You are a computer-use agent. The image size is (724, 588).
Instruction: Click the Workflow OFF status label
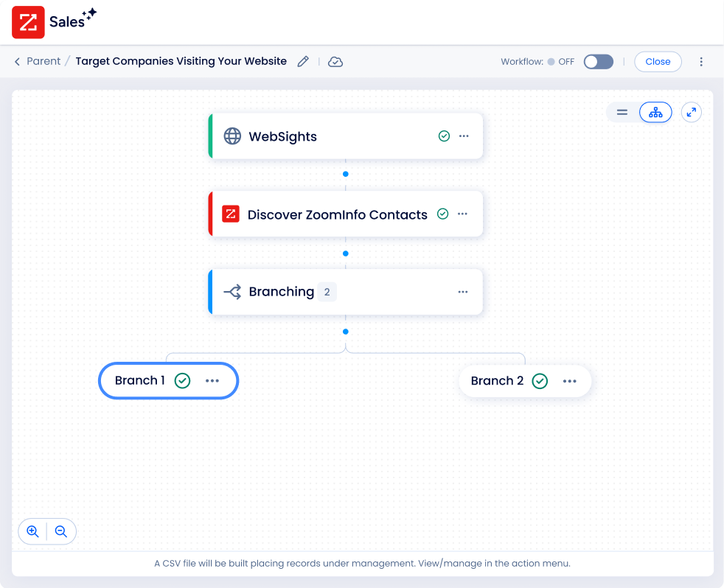561,62
